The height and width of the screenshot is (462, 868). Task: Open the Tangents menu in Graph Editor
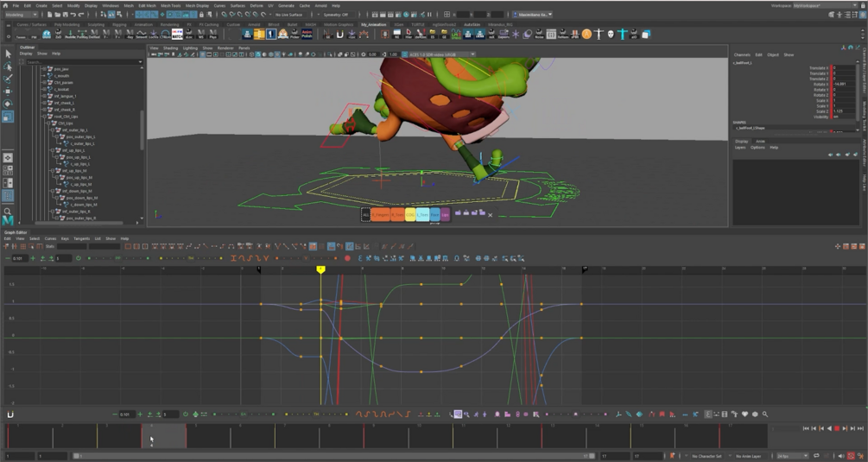pyautogui.click(x=81, y=238)
